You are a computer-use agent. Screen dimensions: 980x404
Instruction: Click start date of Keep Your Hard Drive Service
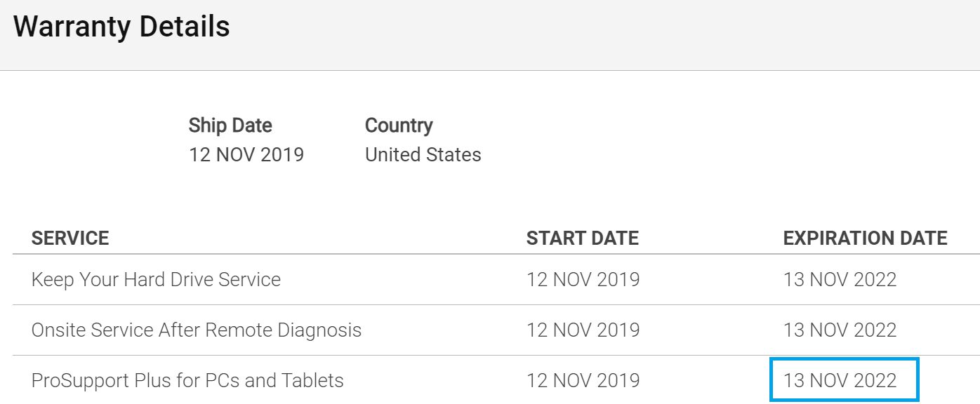point(583,280)
